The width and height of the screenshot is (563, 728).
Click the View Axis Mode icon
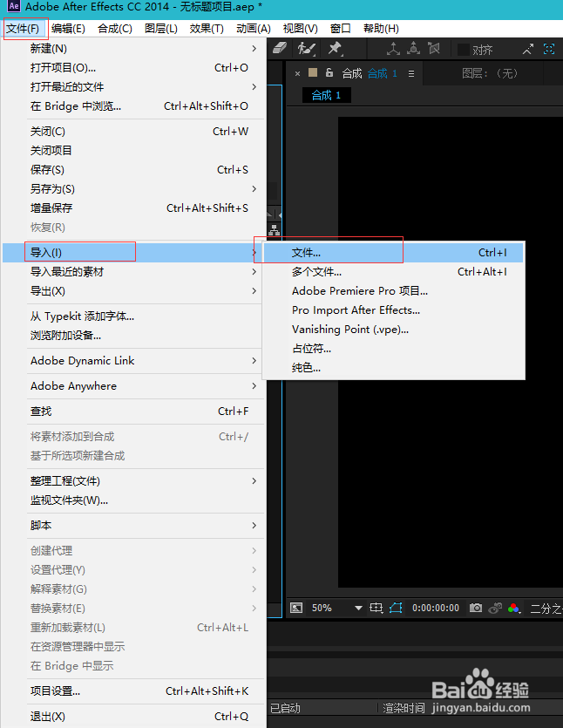tap(433, 48)
